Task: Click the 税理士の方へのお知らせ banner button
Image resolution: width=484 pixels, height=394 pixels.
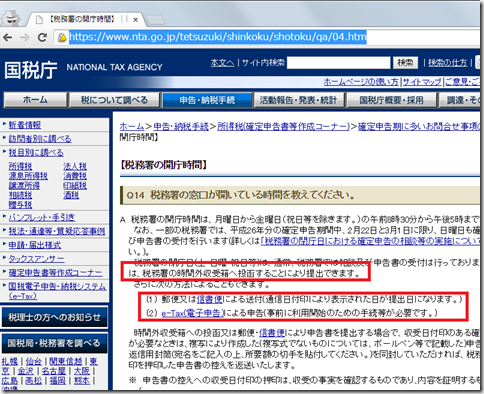Action: click(x=54, y=317)
